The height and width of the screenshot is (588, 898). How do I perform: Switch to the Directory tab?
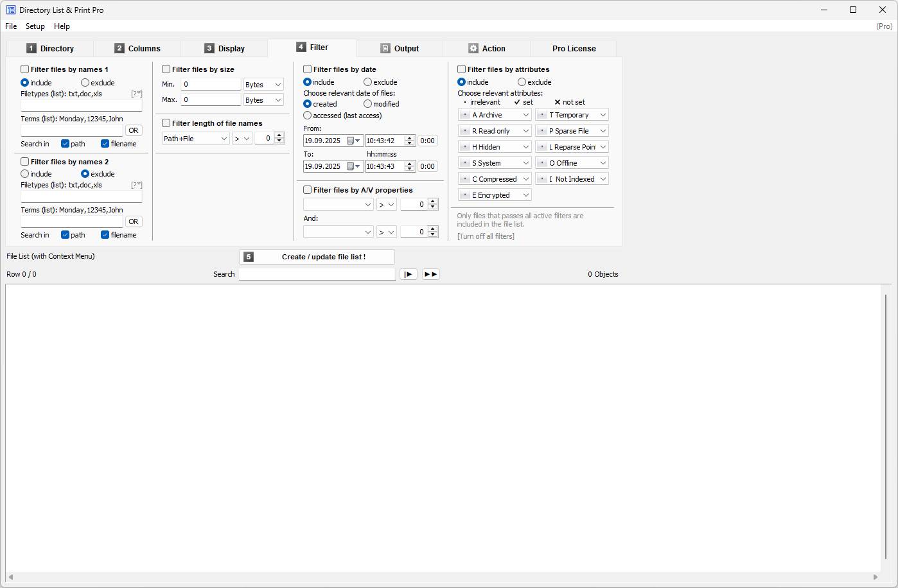pyautogui.click(x=50, y=49)
